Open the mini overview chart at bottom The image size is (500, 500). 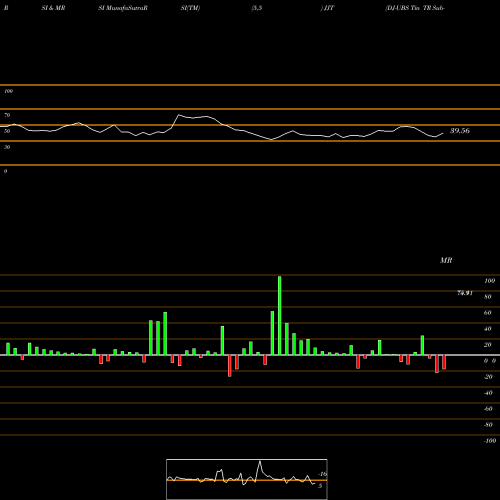(247, 479)
